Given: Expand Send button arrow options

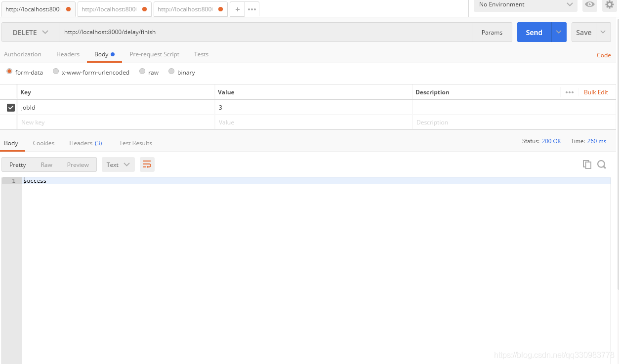Looking at the screenshot, I should 559,32.
